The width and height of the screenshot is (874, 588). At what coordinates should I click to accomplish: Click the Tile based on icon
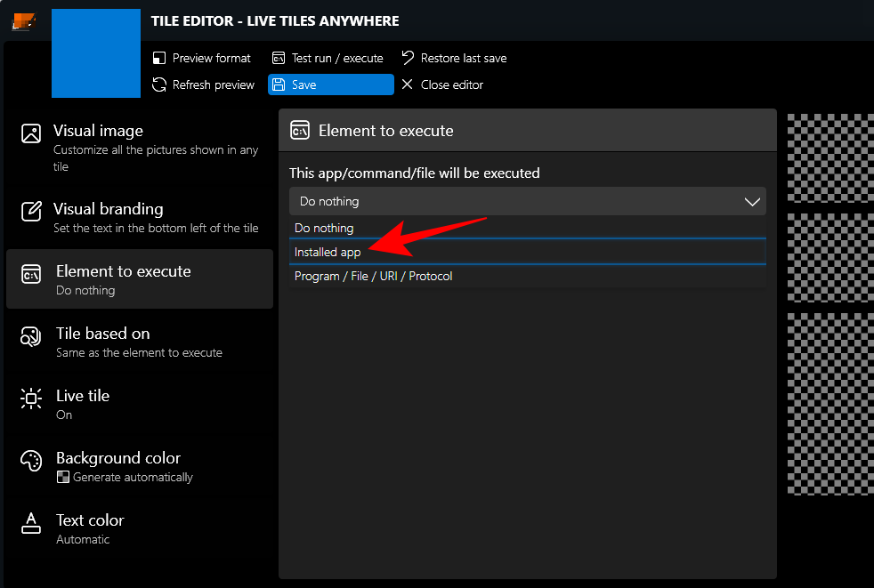coord(31,336)
